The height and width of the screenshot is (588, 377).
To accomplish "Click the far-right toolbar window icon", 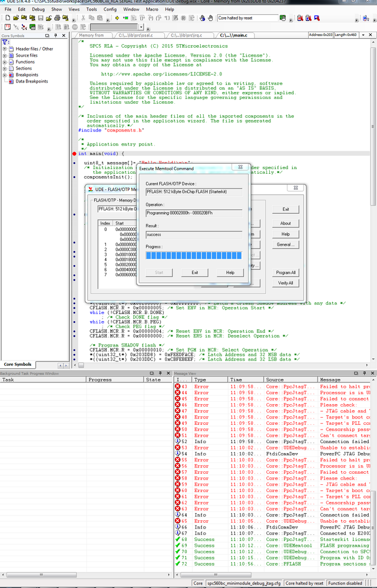I will pos(366,18).
